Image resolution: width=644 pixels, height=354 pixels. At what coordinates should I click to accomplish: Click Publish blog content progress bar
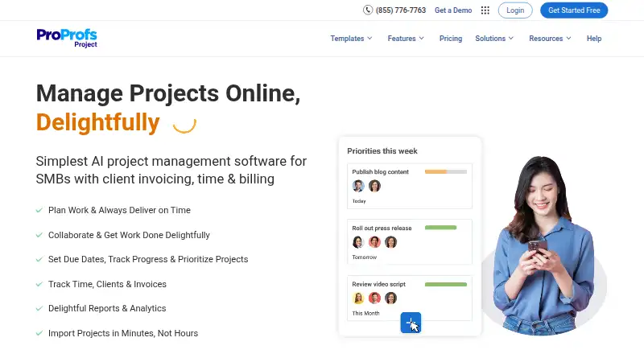click(446, 171)
